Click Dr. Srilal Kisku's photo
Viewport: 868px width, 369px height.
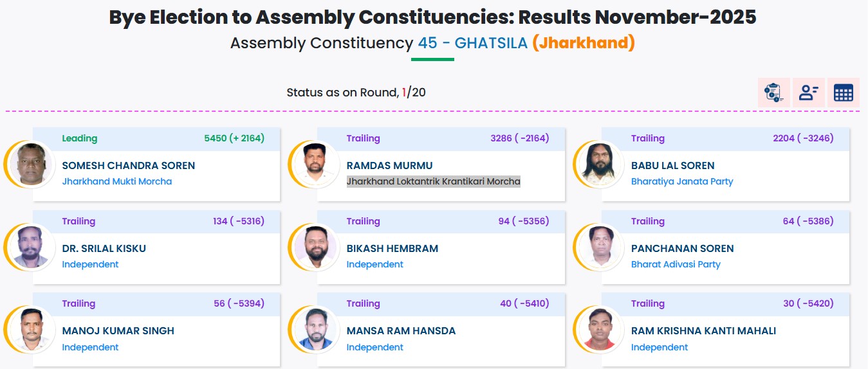[31, 247]
